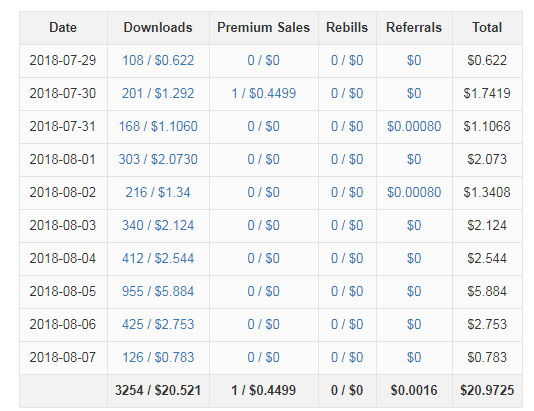Click the 2018-08-05 total $5.884 cell
Screen dimensions: 534x411
coord(487,291)
